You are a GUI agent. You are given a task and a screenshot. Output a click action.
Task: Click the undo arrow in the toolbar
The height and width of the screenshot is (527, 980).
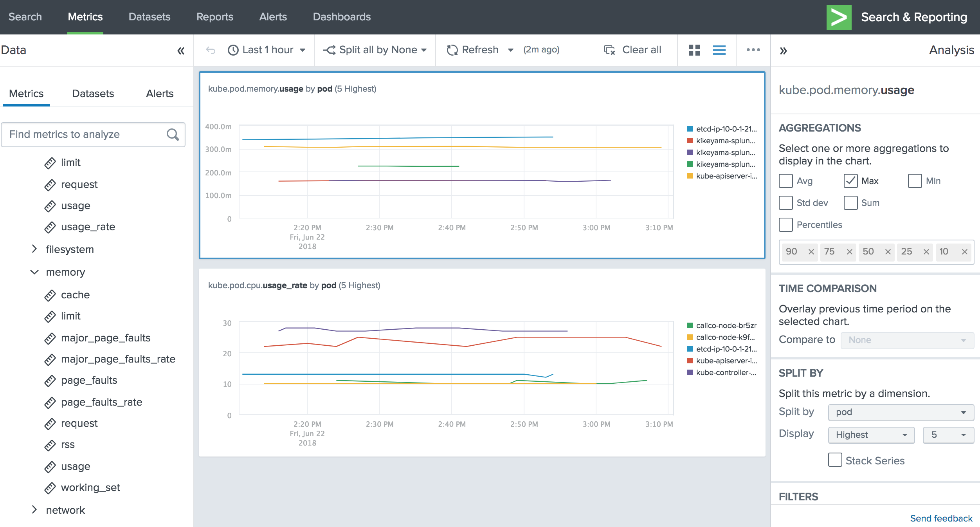211,50
